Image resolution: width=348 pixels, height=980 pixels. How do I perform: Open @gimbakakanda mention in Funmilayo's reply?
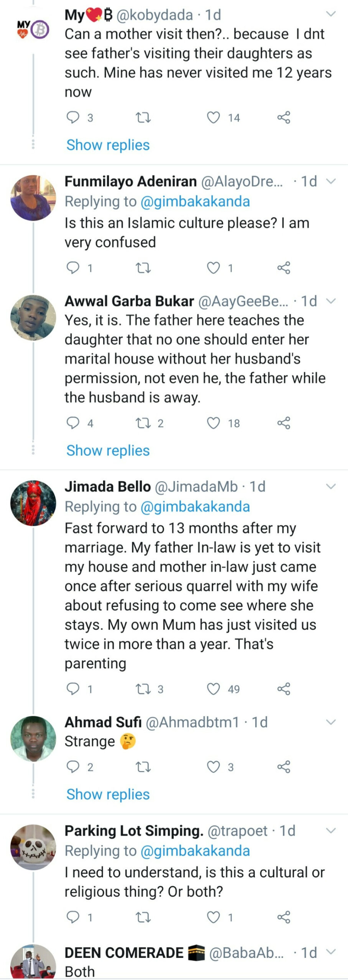click(195, 201)
